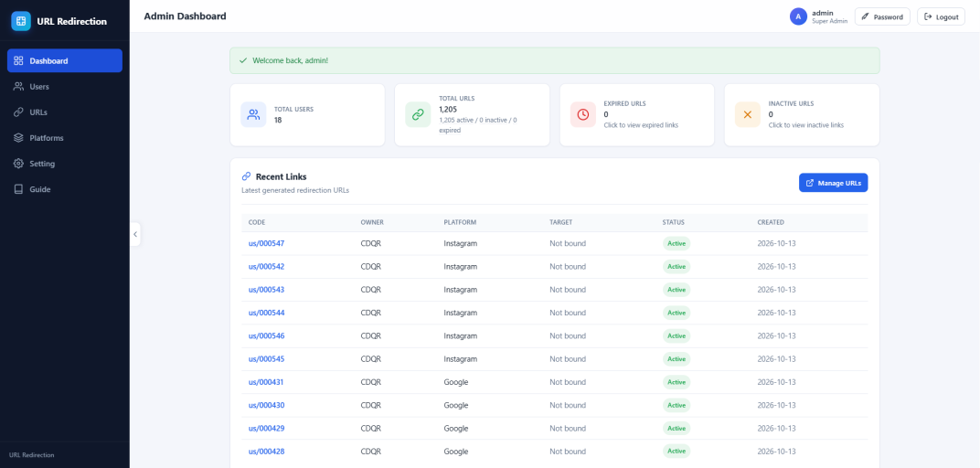Click Active badge in us/000547 row
The image size is (980, 468).
click(x=676, y=243)
